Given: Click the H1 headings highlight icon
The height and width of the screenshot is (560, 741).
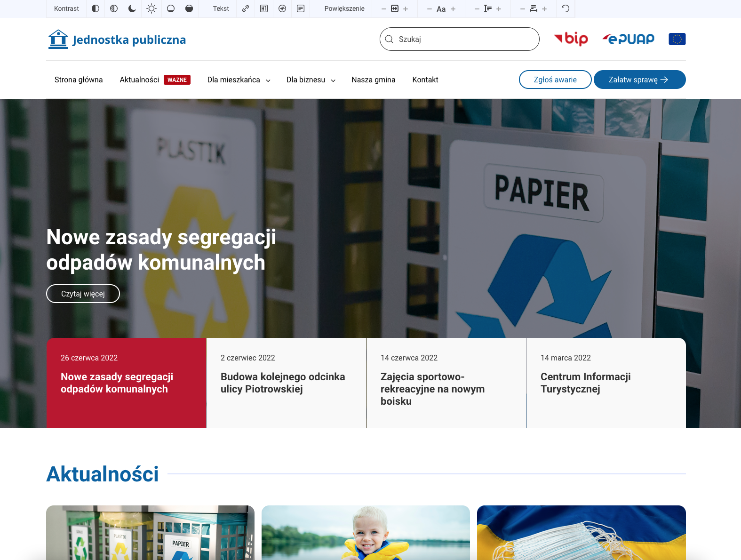Looking at the screenshot, I should click(264, 8).
